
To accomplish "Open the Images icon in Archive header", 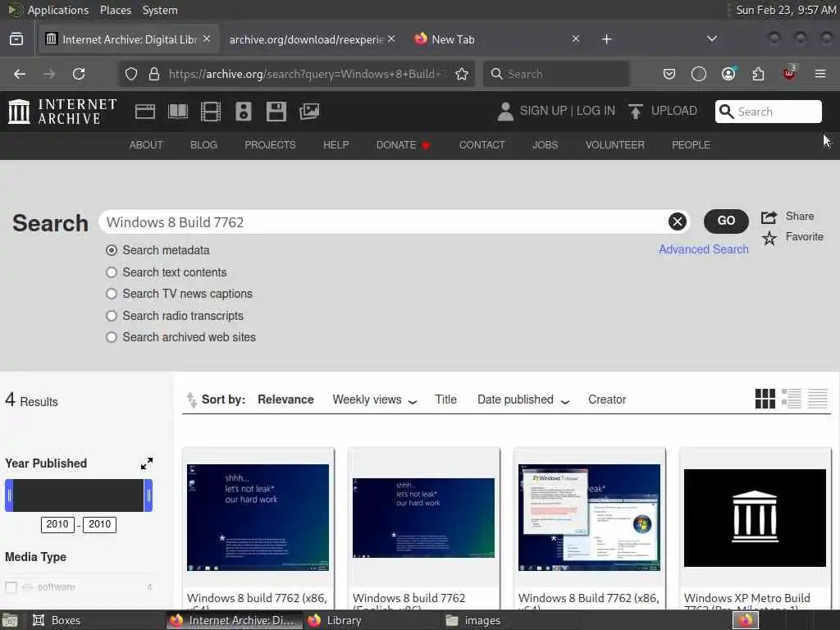I will click(x=309, y=112).
